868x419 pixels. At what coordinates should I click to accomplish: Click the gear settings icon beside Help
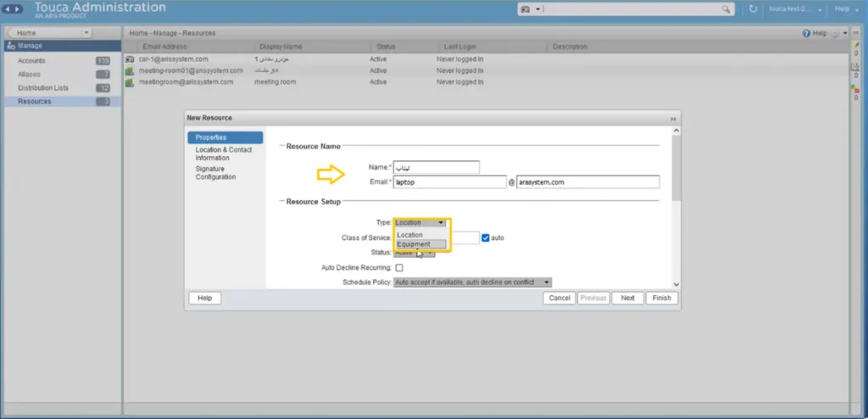tap(835, 33)
